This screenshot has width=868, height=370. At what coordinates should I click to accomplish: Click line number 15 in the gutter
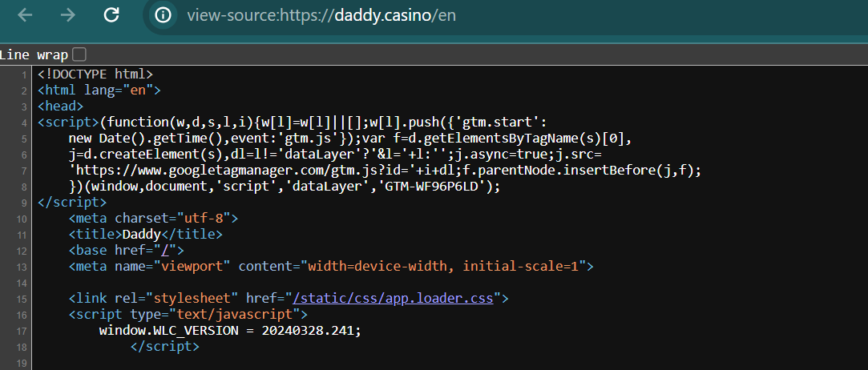click(x=22, y=300)
